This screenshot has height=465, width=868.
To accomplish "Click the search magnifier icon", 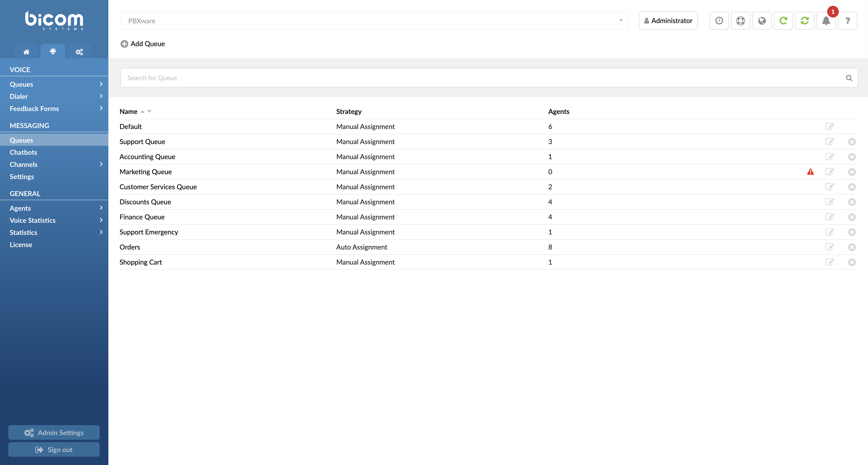I will (x=849, y=78).
